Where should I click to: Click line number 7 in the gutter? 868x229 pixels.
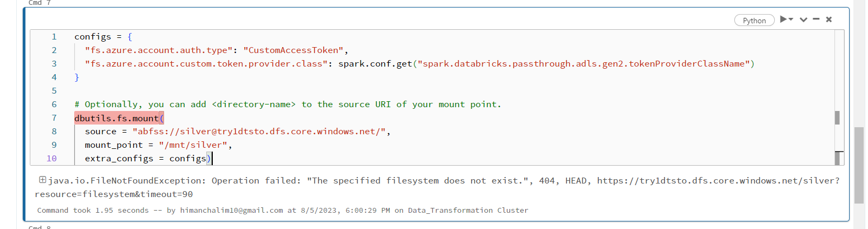click(54, 118)
